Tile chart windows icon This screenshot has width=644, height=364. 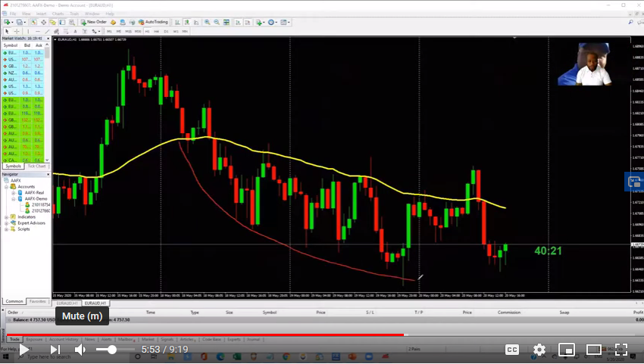point(227,22)
